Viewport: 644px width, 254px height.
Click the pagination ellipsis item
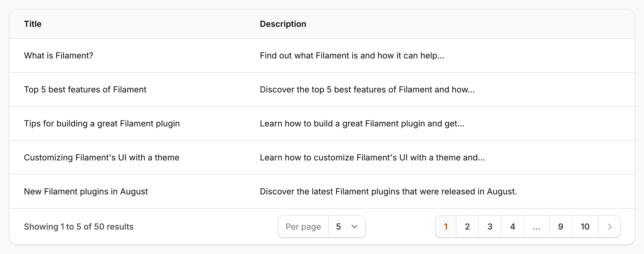pos(537,227)
